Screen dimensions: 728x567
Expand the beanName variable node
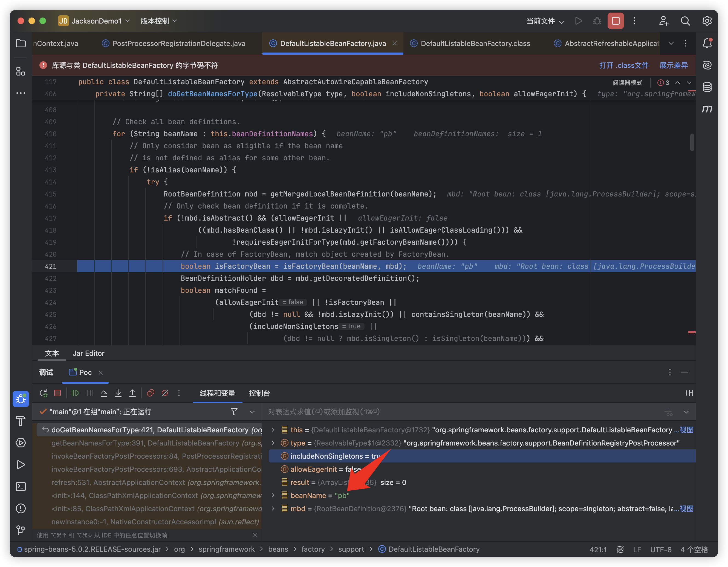pyautogui.click(x=273, y=495)
